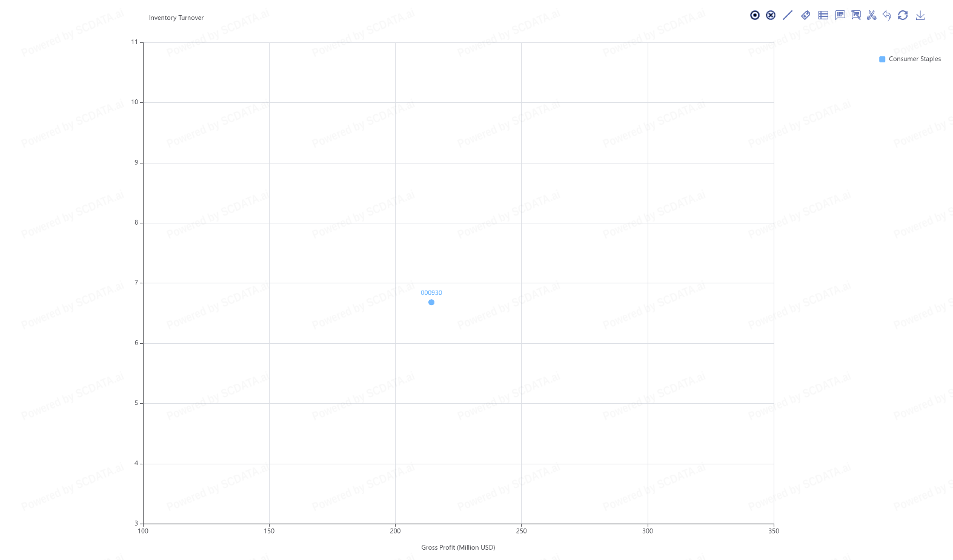
Task: Click the crossed-out annotation bubble icon
Action: click(x=855, y=15)
